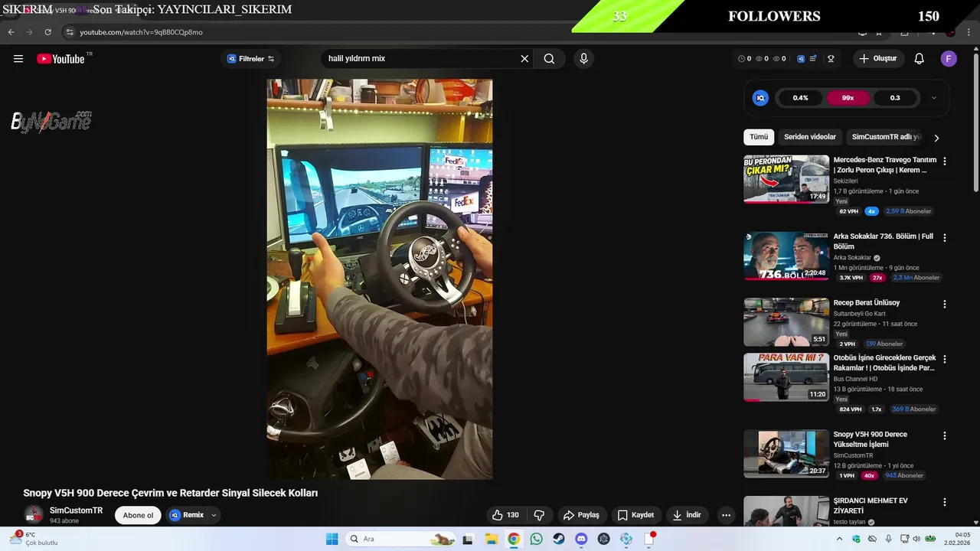The width and height of the screenshot is (980, 551).
Task: Click the clock counter icon in vidIQ bar
Action: pyautogui.click(x=741, y=59)
